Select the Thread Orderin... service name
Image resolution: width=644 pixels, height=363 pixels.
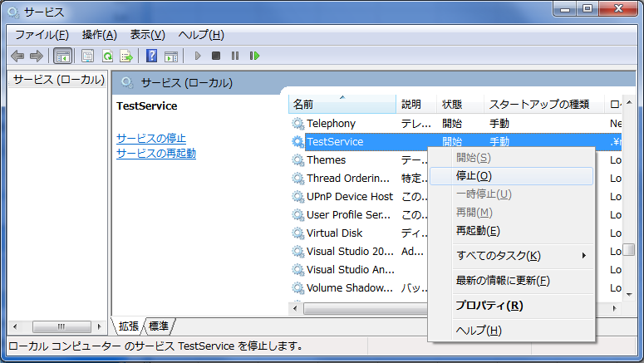tap(348, 179)
